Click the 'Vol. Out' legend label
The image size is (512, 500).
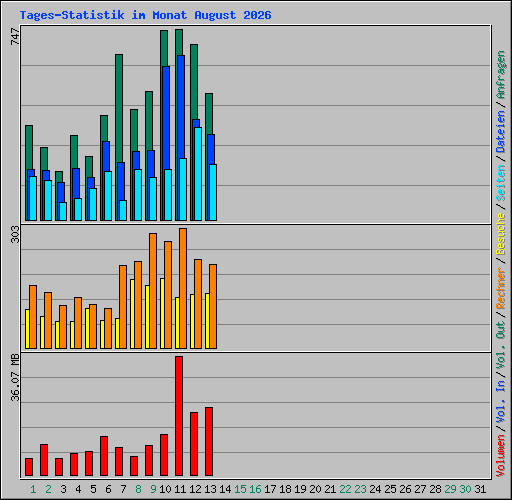[x=500, y=345]
